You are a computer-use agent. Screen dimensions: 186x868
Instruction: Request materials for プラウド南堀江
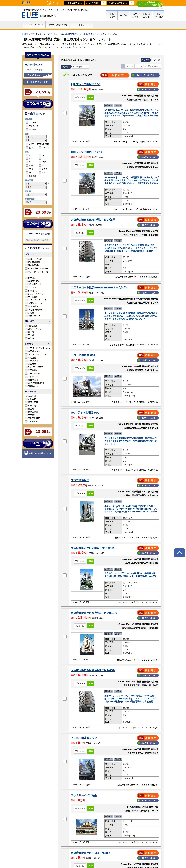(148, 480)
